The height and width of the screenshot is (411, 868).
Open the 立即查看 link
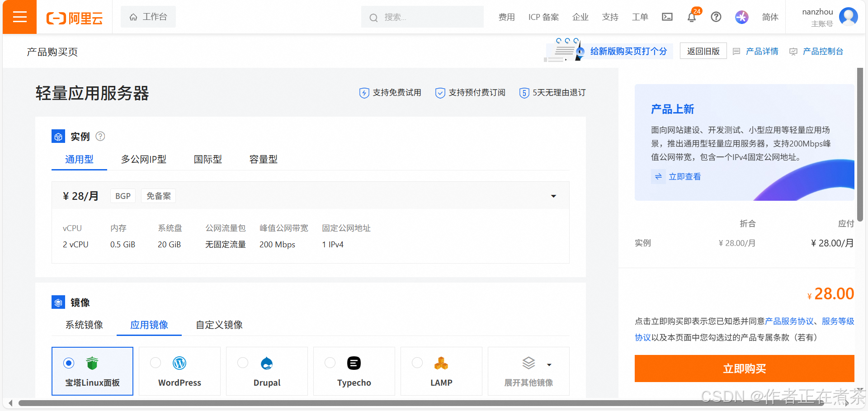point(685,176)
